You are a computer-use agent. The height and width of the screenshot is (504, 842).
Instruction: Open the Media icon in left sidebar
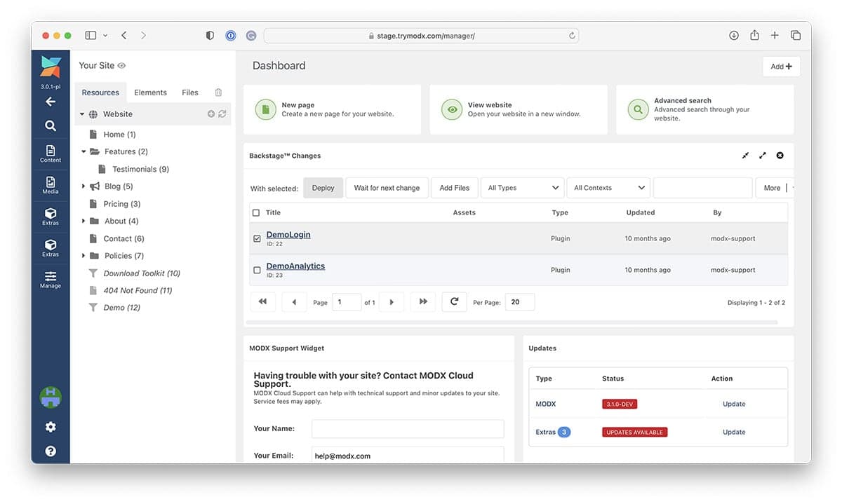[x=51, y=184]
